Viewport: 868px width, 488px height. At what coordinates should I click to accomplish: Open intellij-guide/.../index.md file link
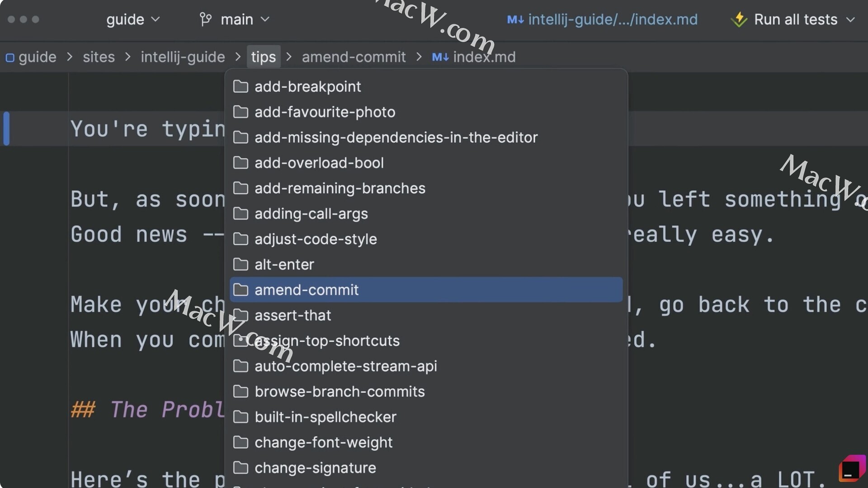613,19
